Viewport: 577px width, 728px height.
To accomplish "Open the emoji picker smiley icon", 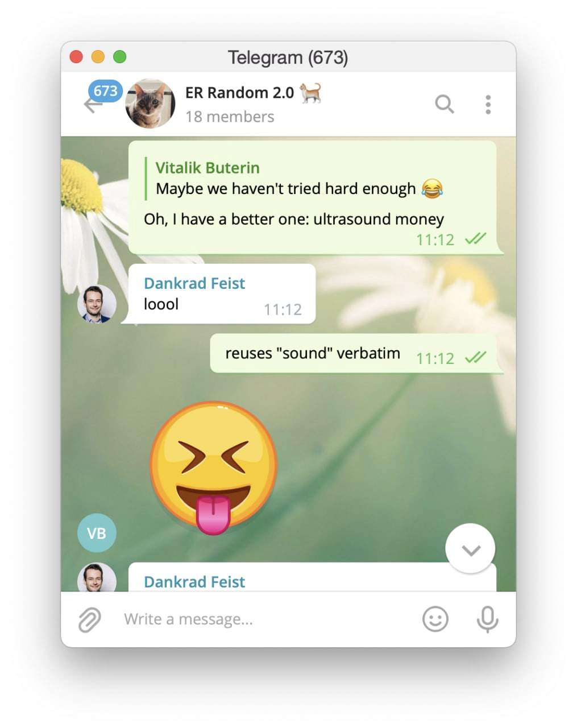I will [435, 619].
